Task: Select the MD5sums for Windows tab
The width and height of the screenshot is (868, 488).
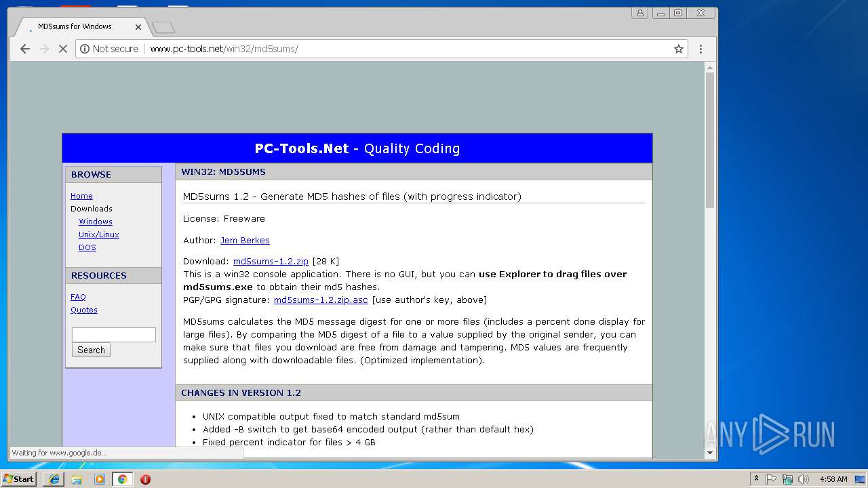Action: click(80, 27)
